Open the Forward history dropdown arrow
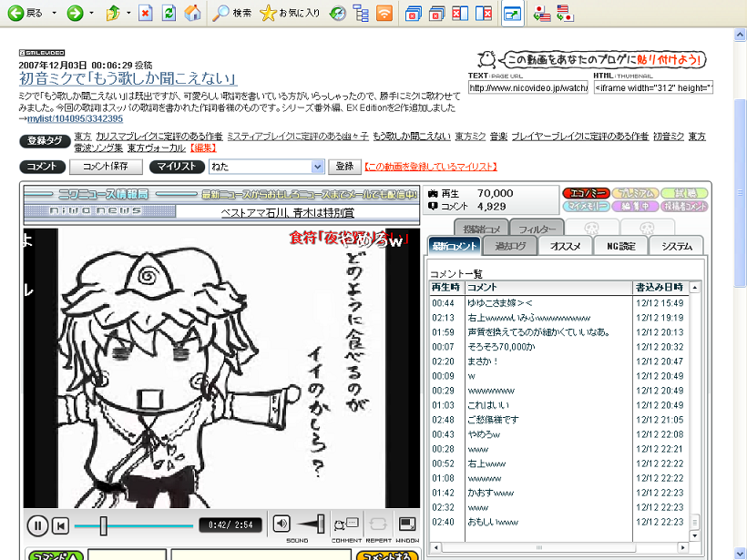This screenshot has width=747, height=560. click(x=91, y=13)
